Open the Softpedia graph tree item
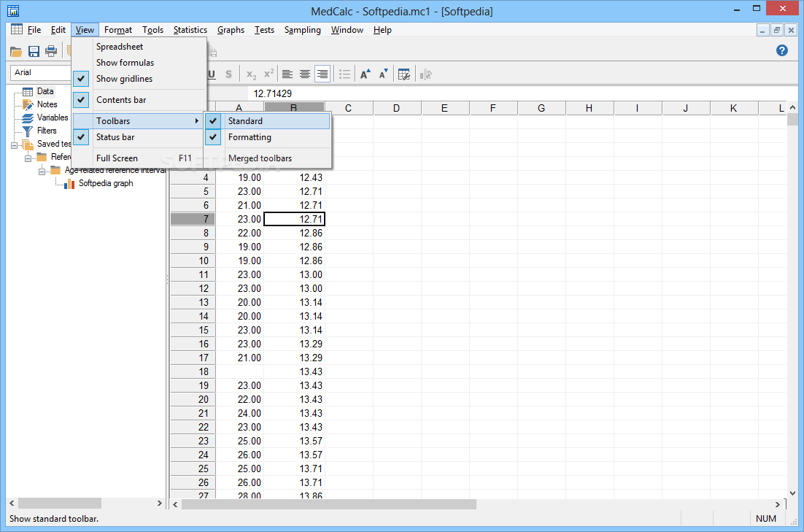Image resolution: width=804 pixels, height=532 pixels. 106,183
